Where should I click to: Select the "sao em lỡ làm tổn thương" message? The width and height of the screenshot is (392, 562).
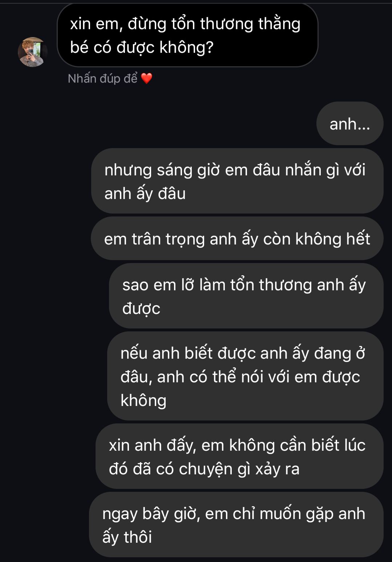(246, 296)
